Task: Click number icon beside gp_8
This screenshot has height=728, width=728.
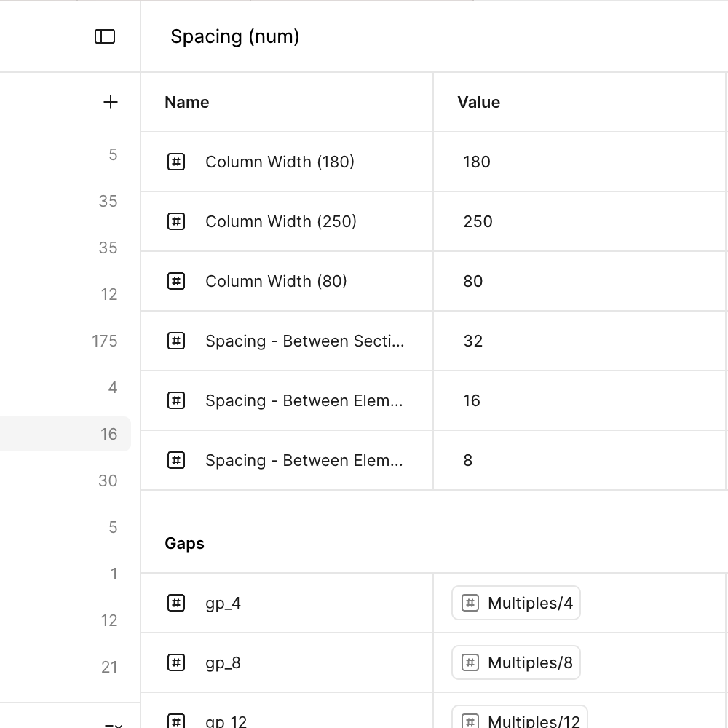Action: point(176,662)
